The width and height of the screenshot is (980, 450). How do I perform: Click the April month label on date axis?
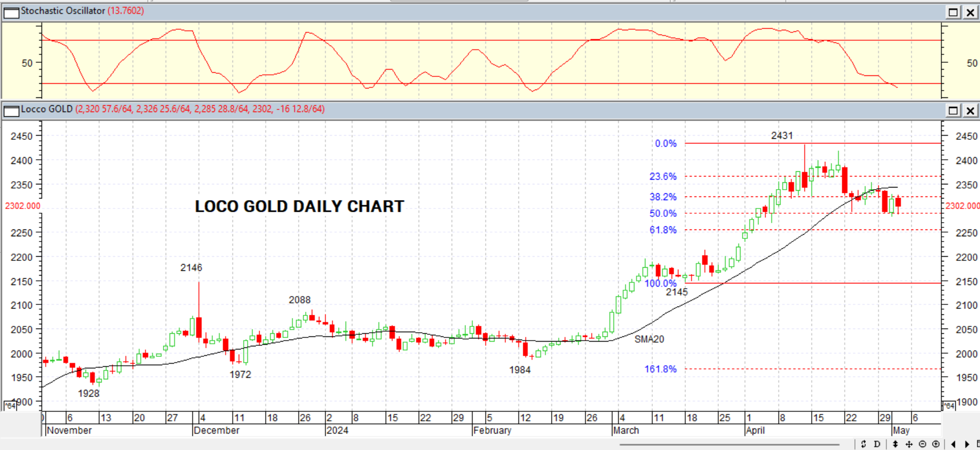coord(755,431)
